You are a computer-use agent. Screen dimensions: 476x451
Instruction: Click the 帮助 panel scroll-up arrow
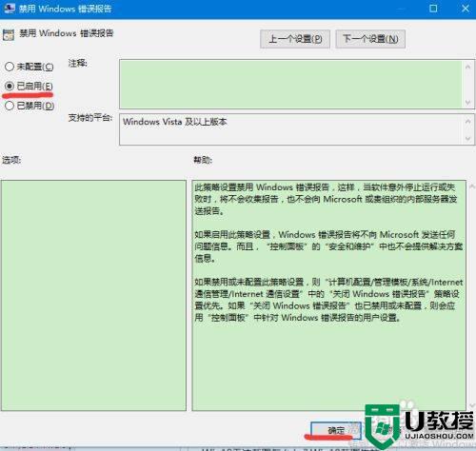coord(472,186)
